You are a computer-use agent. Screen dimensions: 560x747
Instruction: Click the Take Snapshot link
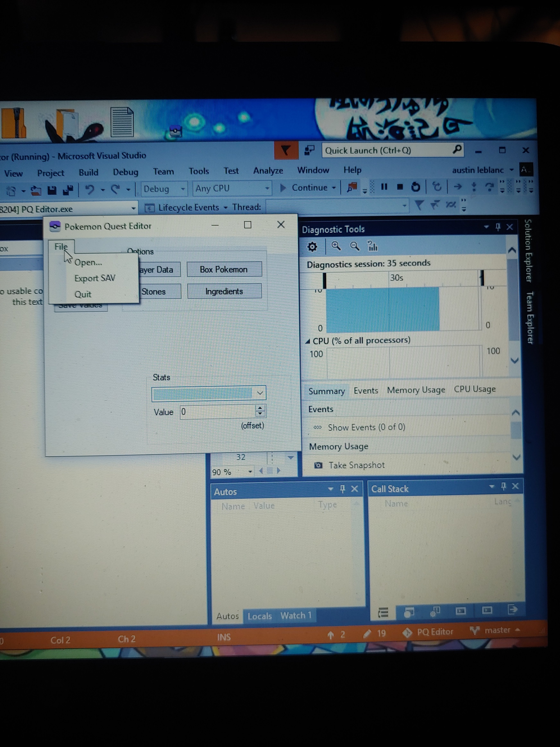[x=356, y=465]
